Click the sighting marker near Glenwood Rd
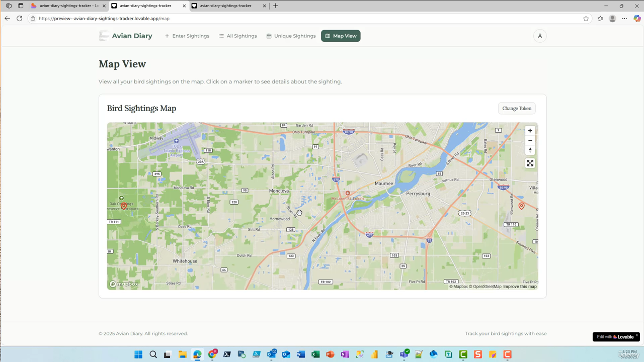Viewport: 644px width, 362px height. coord(521,206)
